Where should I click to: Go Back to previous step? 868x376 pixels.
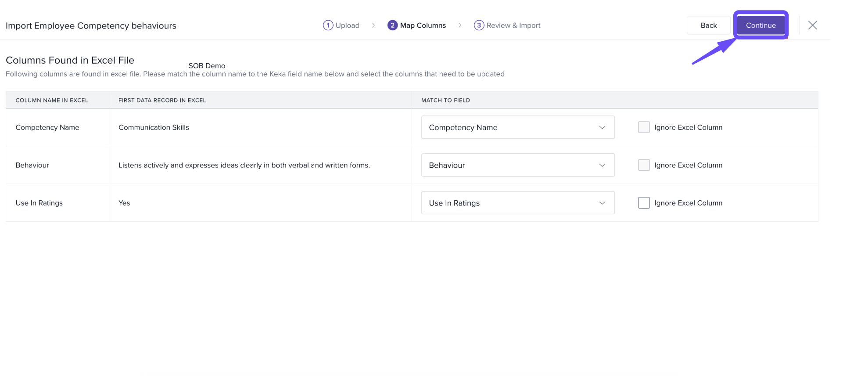[708, 25]
